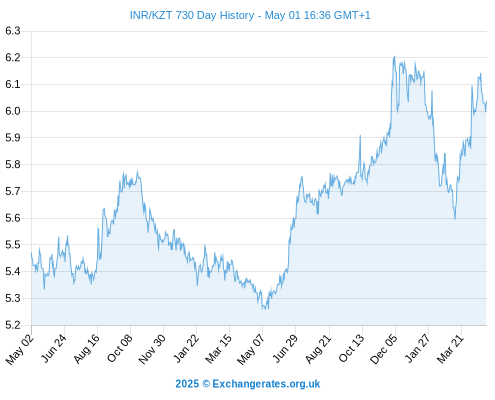Click the Jan 27 x-axis label
The height and width of the screenshot is (400, 495).
[417, 348]
